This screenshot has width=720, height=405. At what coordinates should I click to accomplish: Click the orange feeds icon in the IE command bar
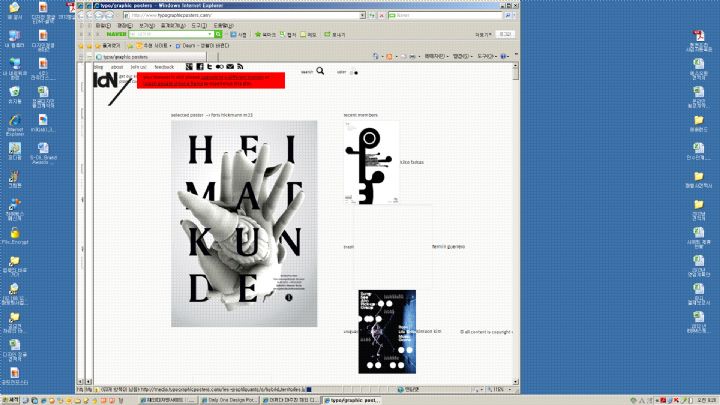pos(389,56)
